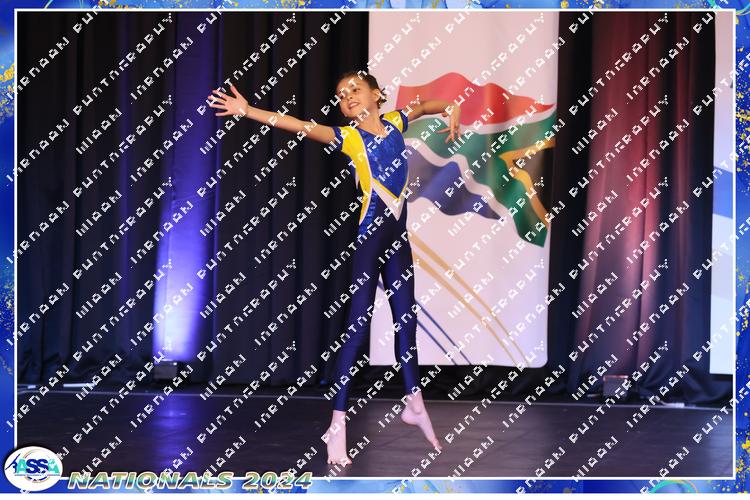This screenshot has width=750, height=500.
Task: Click the dancer photo
Action: click(375, 244)
